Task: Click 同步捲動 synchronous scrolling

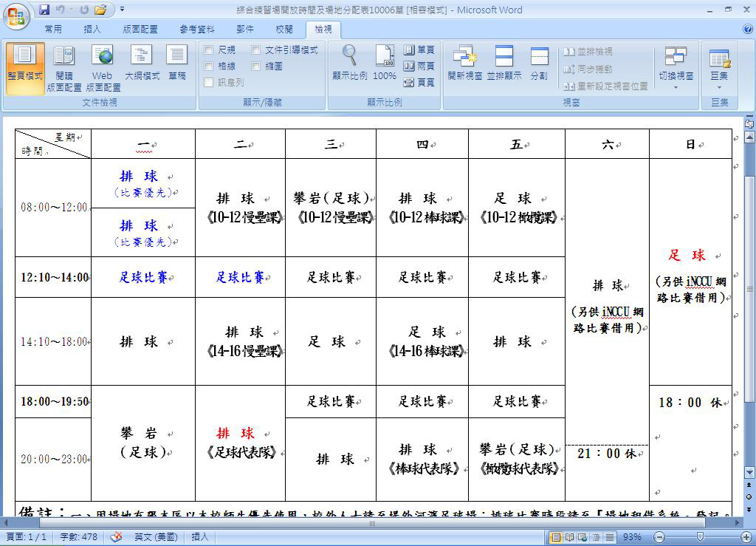Action: tap(588, 69)
